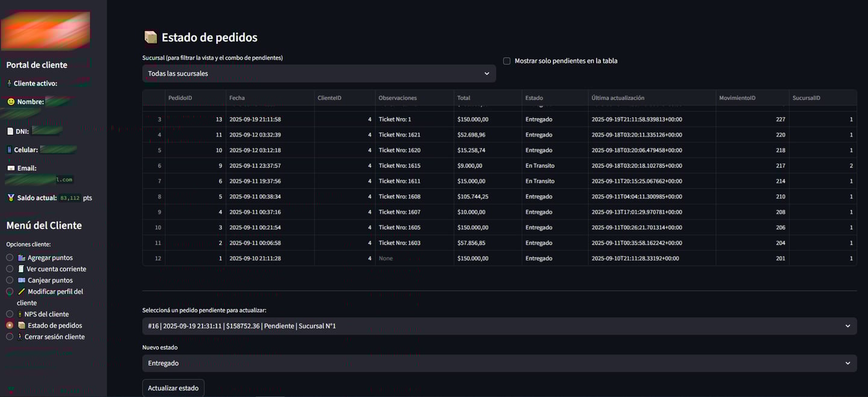Click the card icon next to Canjear puntos

22,280
